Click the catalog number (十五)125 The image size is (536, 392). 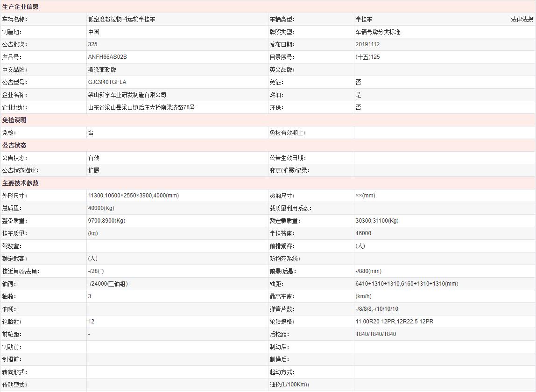click(367, 57)
